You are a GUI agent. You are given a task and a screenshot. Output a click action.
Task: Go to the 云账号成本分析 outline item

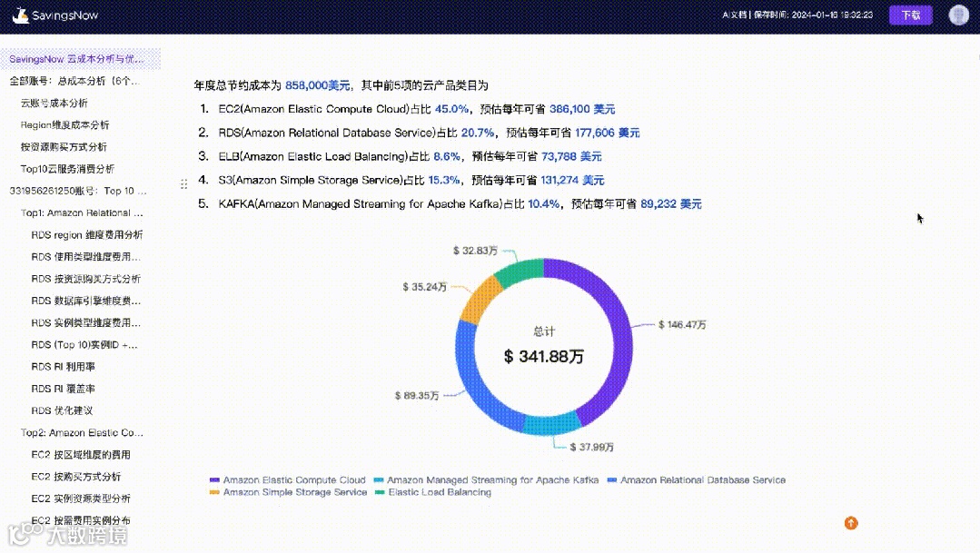pyautogui.click(x=54, y=104)
